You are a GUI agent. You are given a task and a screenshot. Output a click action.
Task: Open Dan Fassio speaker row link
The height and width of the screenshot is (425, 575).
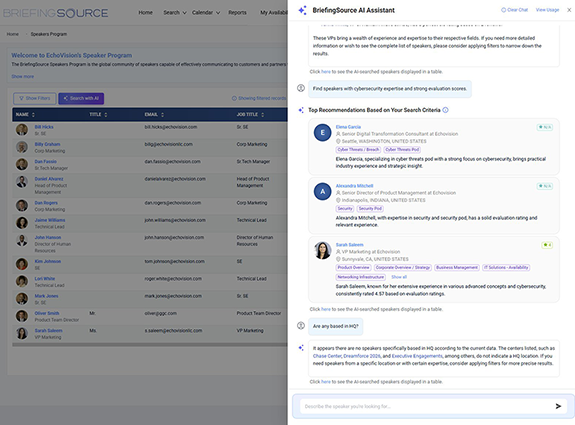pyautogui.click(x=45, y=161)
